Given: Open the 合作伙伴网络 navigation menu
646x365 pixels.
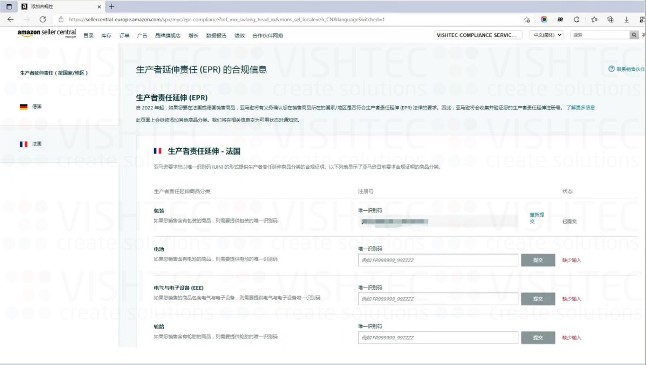Looking at the screenshot, I should click(x=267, y=35).
